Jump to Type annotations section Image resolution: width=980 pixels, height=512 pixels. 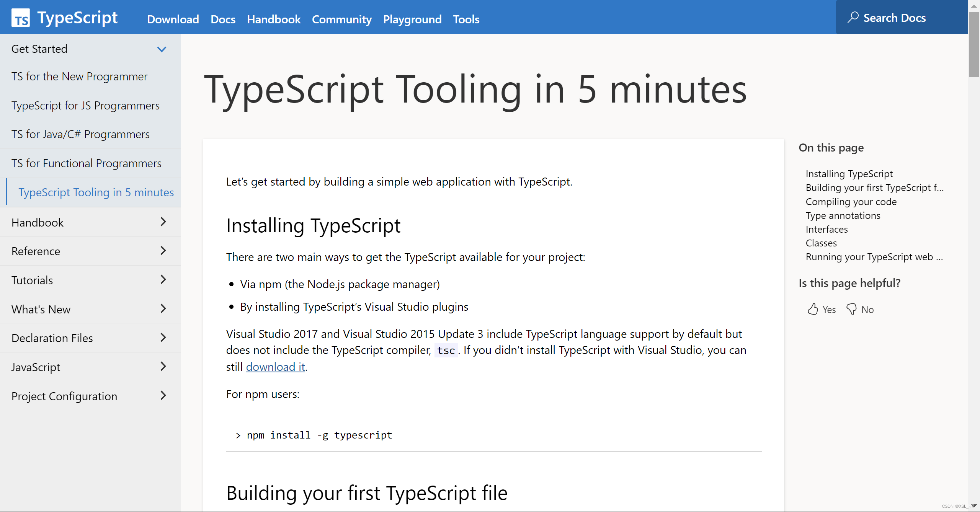click(843, 215)
